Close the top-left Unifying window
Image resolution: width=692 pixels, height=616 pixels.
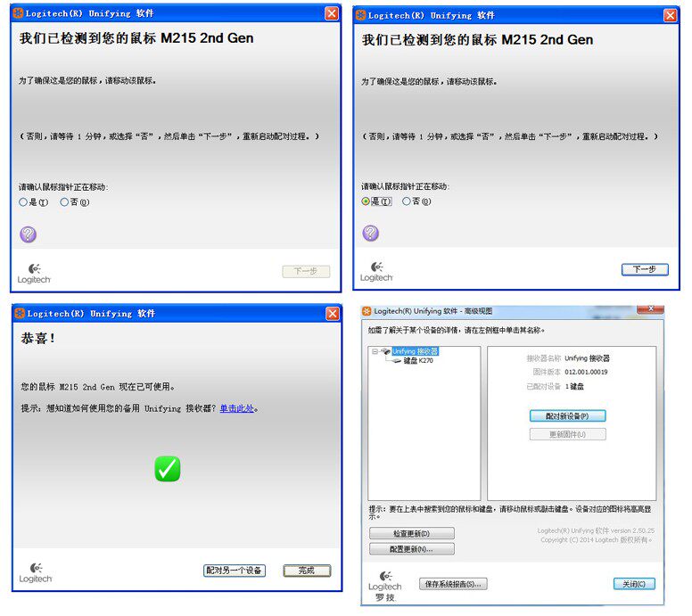tap(332, 13)
